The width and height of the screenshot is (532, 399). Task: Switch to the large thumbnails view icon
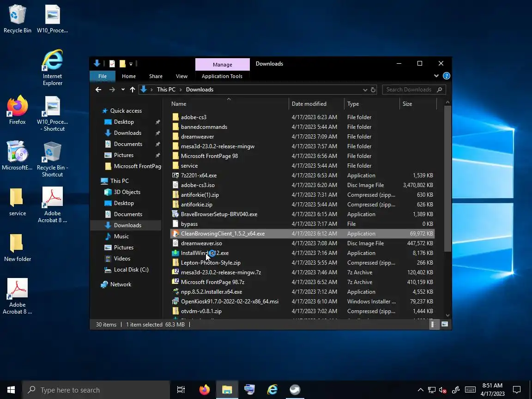pyautogui.click(x=444, y=324)
